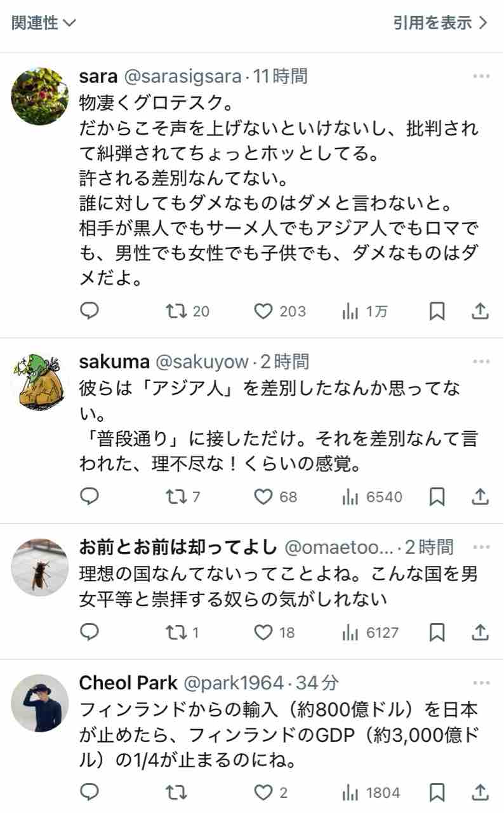This screenshot has width=504, height=813.
Task: Share sara's tweet
Action: [481, 311]
